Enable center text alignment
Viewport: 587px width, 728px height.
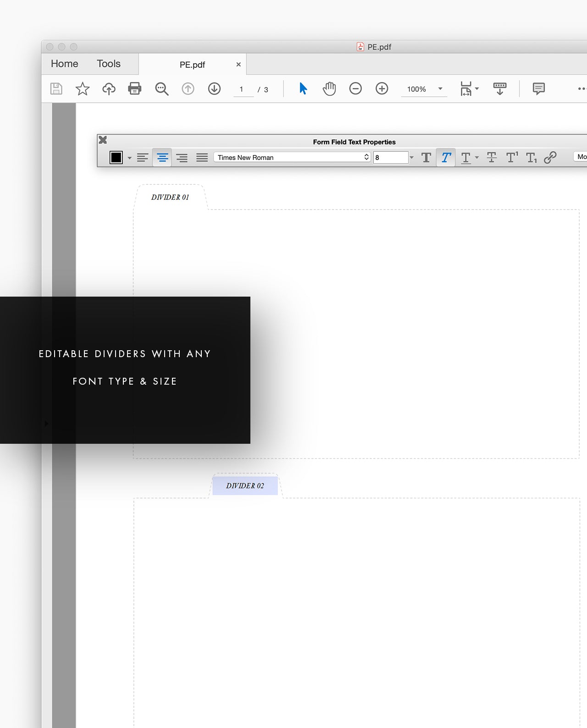point(162,158)
